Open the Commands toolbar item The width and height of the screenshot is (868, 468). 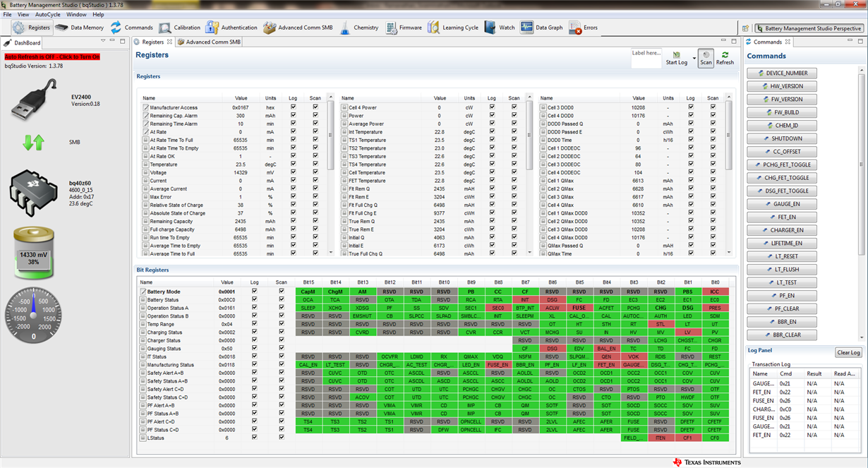click(x=131, y=28)
